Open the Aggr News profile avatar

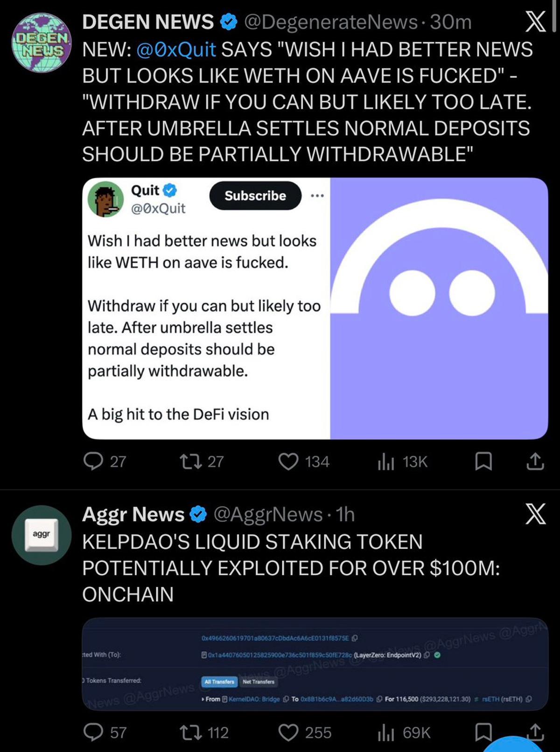(42, 535)
